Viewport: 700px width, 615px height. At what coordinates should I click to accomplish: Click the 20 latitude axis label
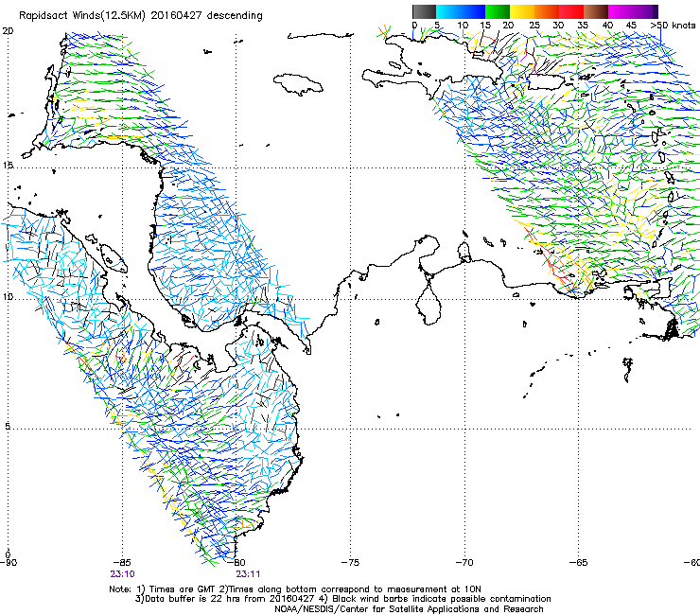8,31
